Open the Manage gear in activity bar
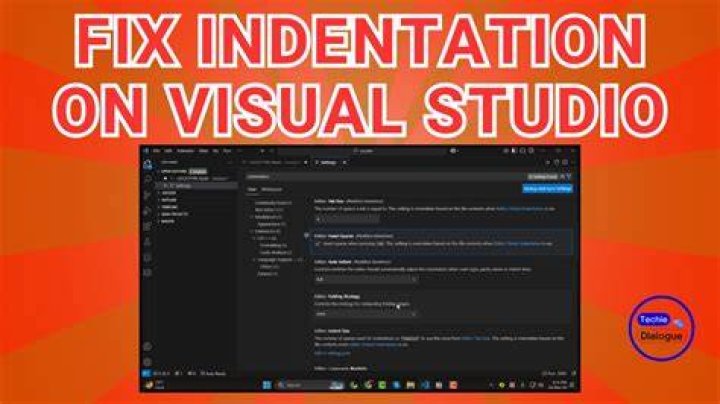The width and height of the screenshot is (720, 404). (x=148, y=362)
